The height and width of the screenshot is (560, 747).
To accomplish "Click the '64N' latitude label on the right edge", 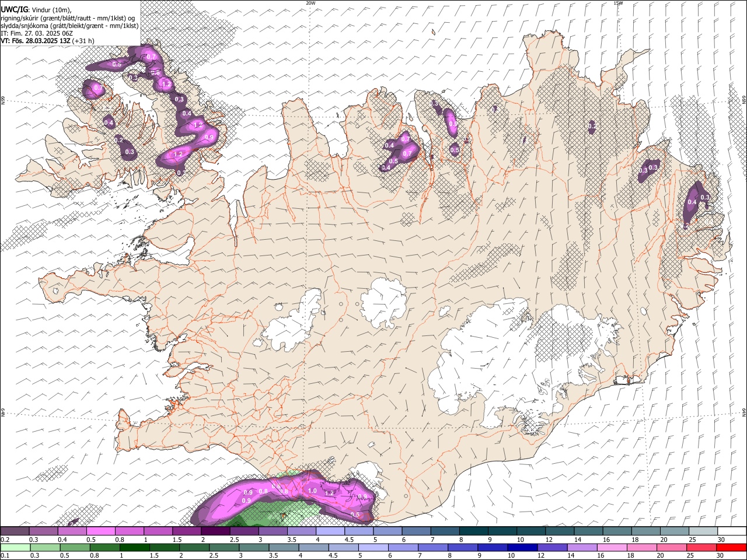I will click(744, 412).
